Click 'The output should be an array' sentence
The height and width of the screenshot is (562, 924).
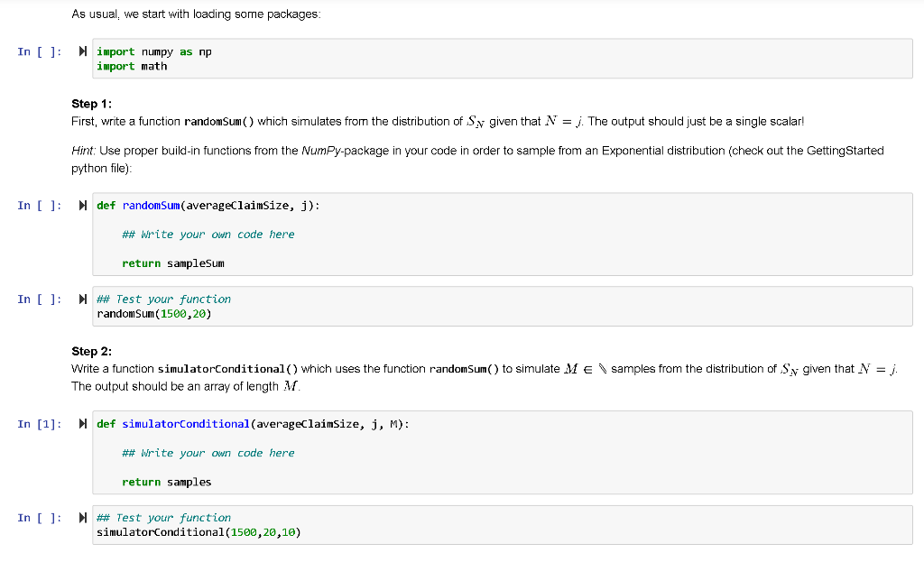(186, 386)
